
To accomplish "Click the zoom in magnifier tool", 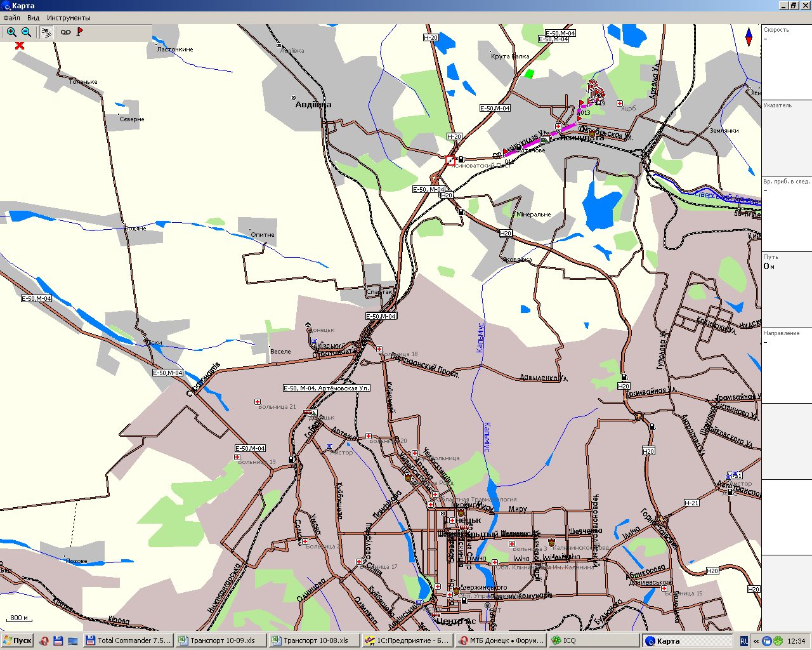I will [x=11, y=32].
